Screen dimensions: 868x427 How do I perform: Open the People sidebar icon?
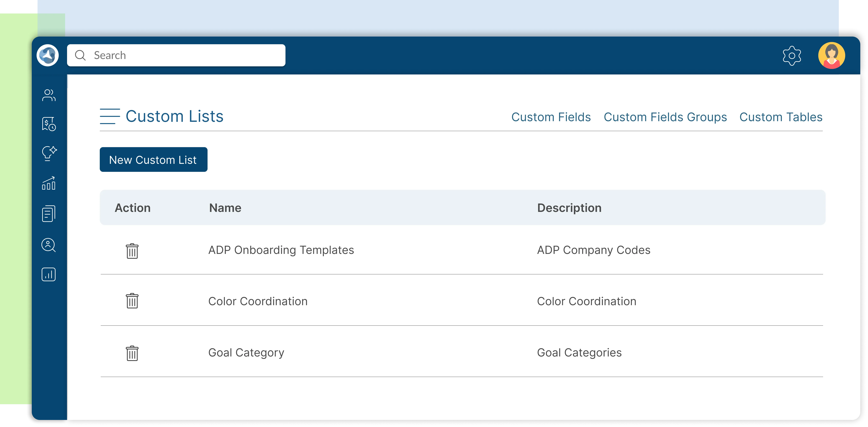click(49, 95)
